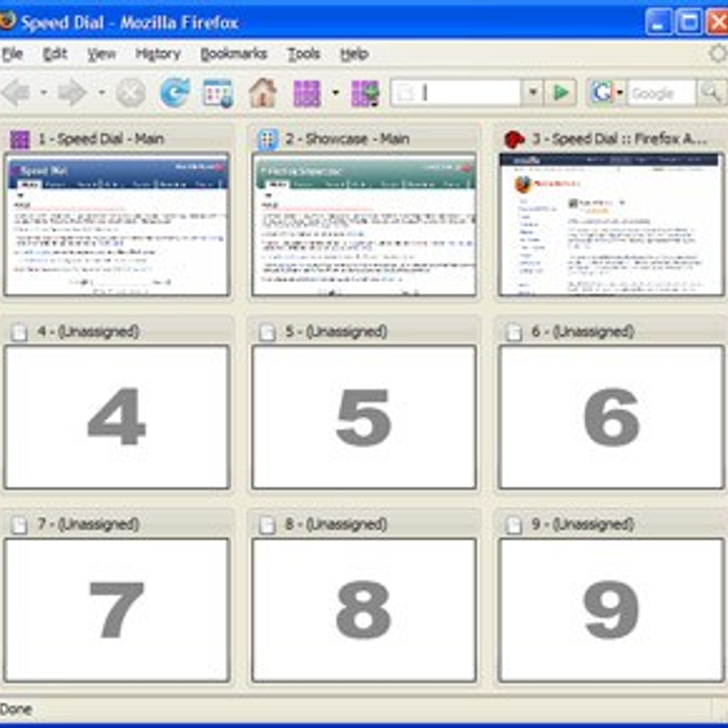Open the Forward history dropdown arrow
Screen dimensions: 728x728
click(101, 93)
